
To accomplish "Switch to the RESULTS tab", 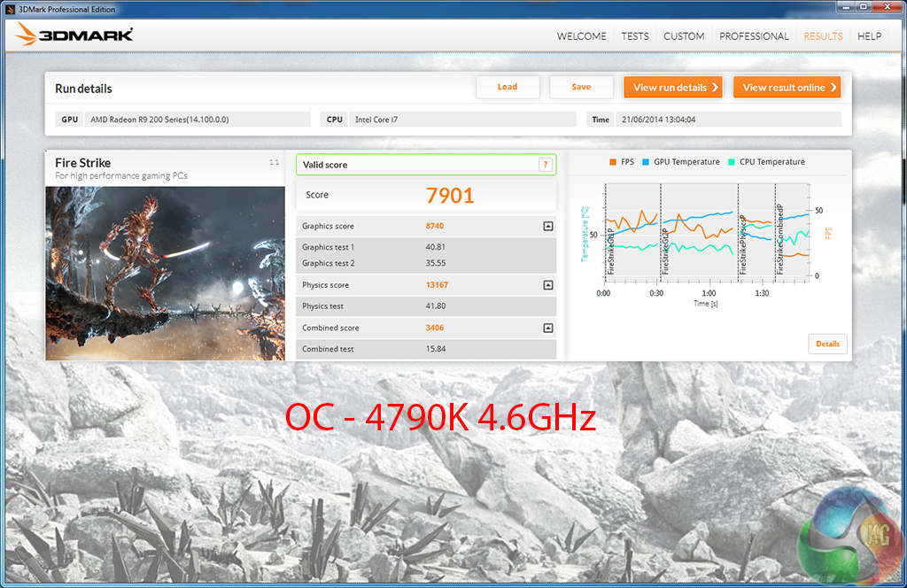I will (823, 36).
